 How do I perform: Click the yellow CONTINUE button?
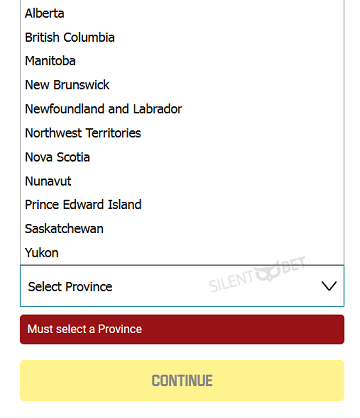pos(182,380)
